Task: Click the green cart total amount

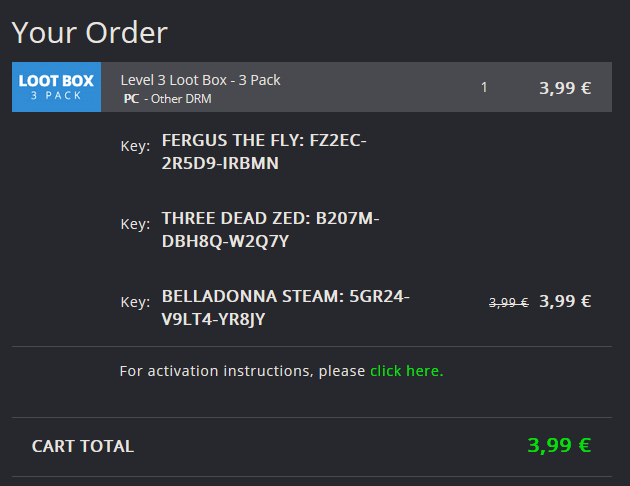Action: pos(559,445)
